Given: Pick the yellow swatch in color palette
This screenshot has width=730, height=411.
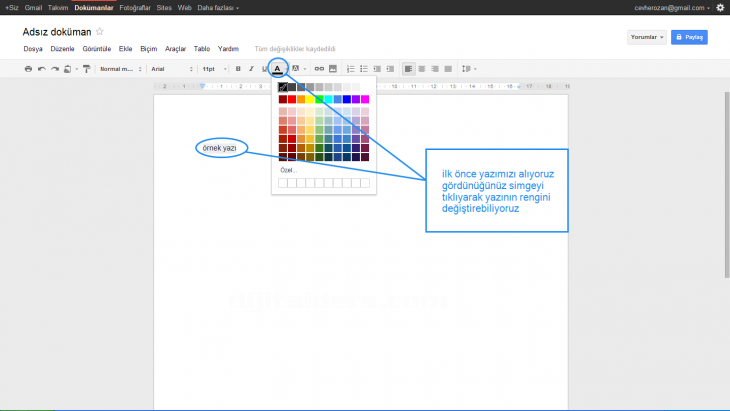Looking at the screenshot, I should pos(310,99).
